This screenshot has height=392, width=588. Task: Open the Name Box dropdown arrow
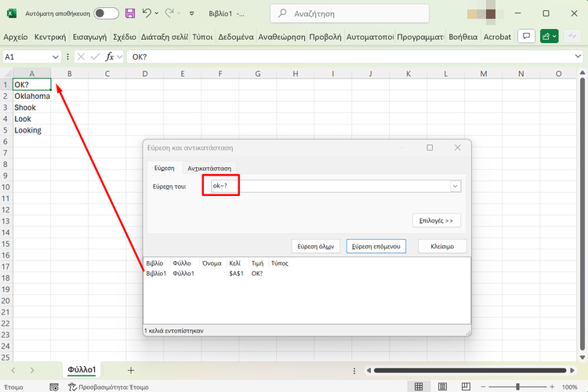coord(55,57)
